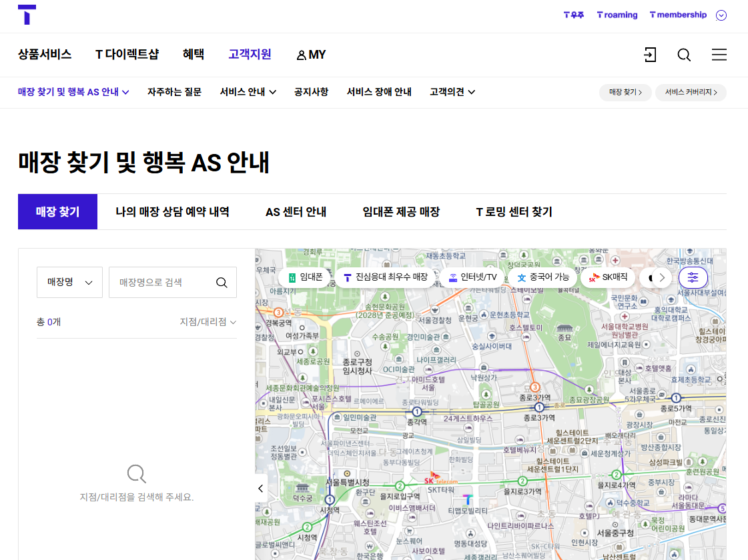Go to 공지사항 page
The height and width of the screenshot is (560, 748).
point(311,92)
